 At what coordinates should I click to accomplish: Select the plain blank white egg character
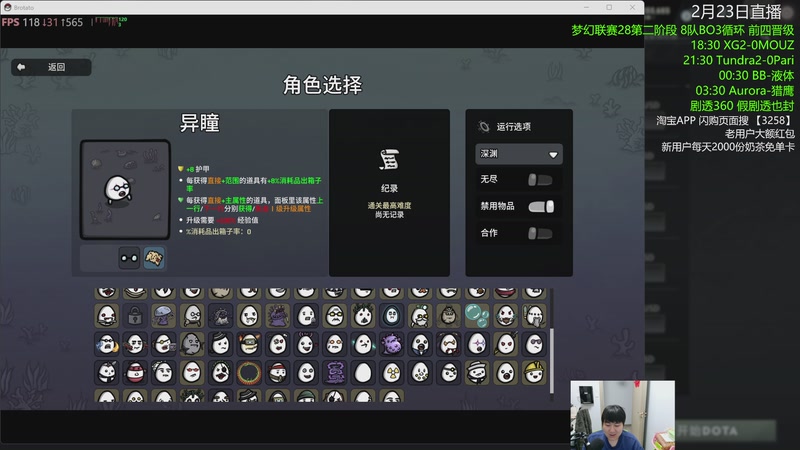click(363, 372)
